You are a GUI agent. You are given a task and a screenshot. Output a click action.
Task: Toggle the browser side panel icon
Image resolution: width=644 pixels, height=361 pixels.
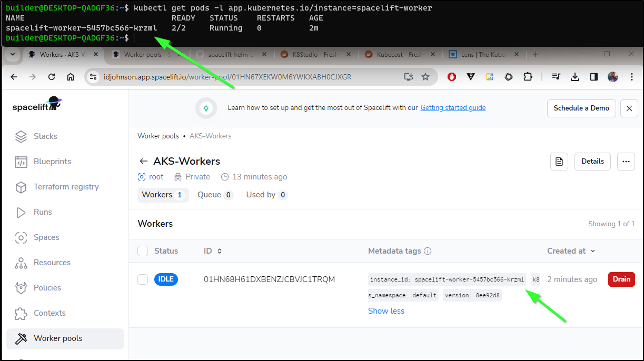click(594, 77)
